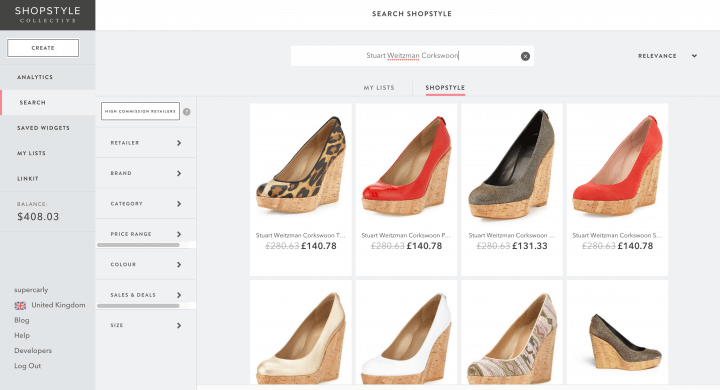720x390 pixels.
Task: Click the $408.03 balance amount
Action: pos(38,216)
